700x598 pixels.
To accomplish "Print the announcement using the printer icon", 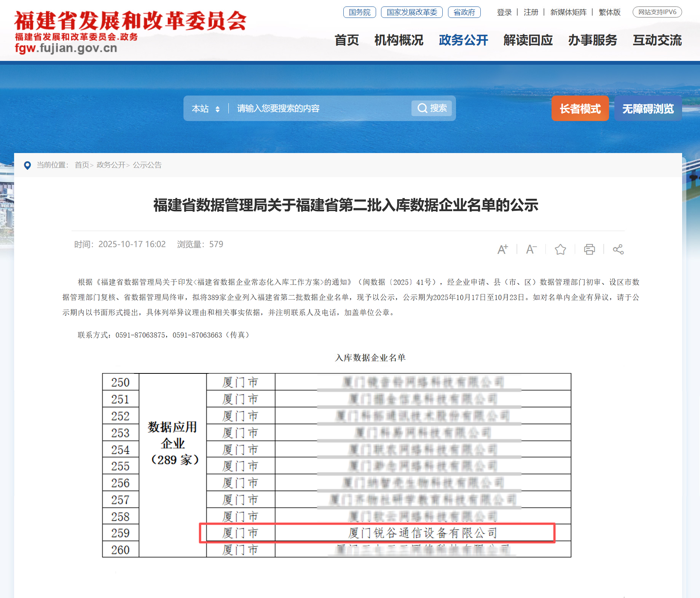I will point(589,249).
